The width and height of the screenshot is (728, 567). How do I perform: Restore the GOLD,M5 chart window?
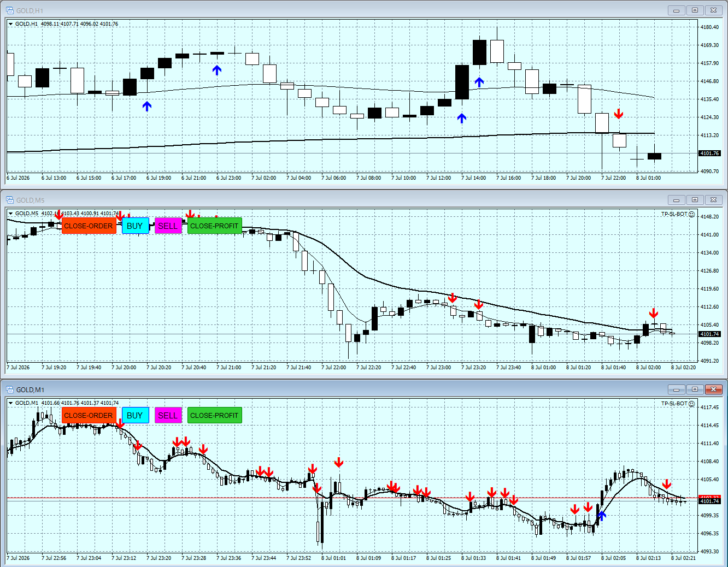click(695, 200)
